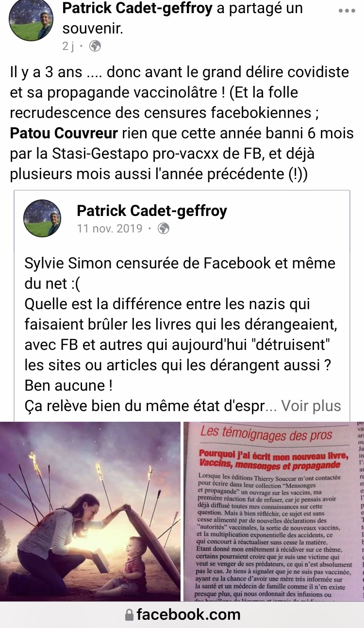Image resolution: width=364 pixels, height=628 pixels.
Task: Tap profile avatar inside the shared memory
Action: (42, 218)
